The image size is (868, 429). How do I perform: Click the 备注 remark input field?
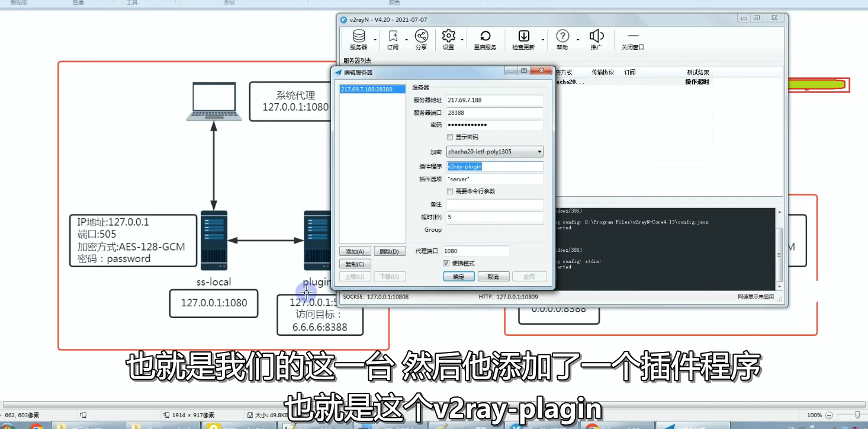pos(494,204)
